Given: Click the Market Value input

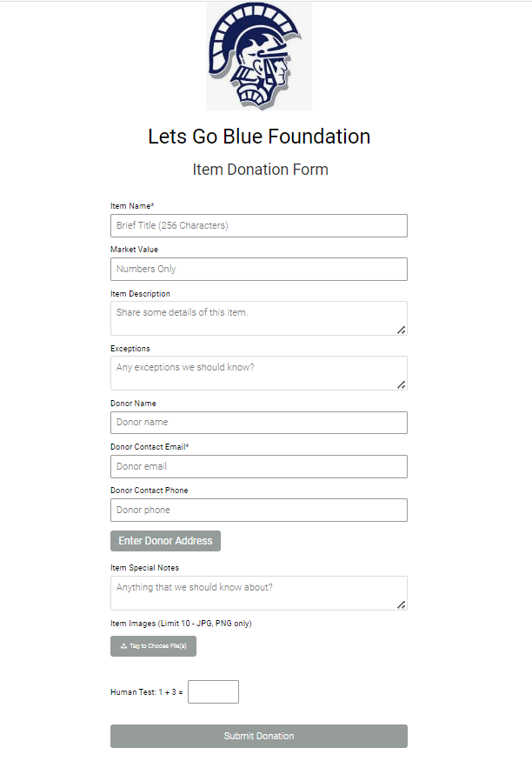Looking at the screenshot, I should point(258,269).
